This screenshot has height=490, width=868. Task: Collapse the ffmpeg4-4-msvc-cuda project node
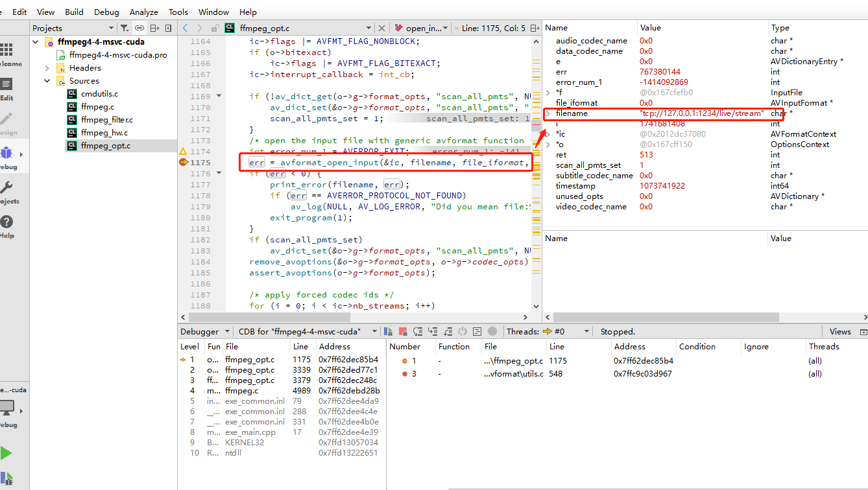click(x=36, y=42)
